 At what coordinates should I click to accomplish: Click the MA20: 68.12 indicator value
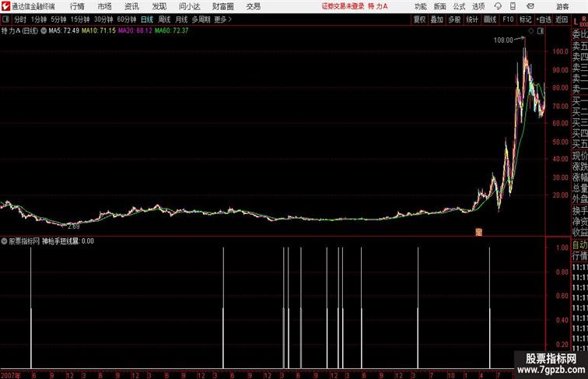point(135,31)
